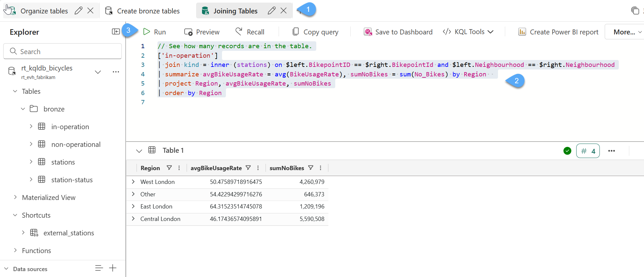The height and width of the screenshot is (277, 644).
Task: Filter the avgBikeUsageRate column
Action: pyautogui.click(x=248, y=168)
